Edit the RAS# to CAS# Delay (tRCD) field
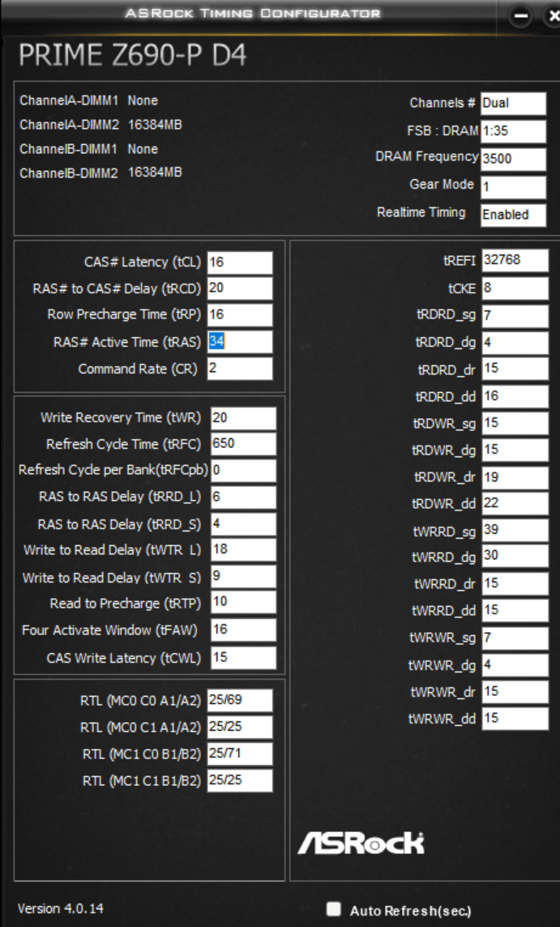The height and width of the screenshot is (927, 560). 240,288
